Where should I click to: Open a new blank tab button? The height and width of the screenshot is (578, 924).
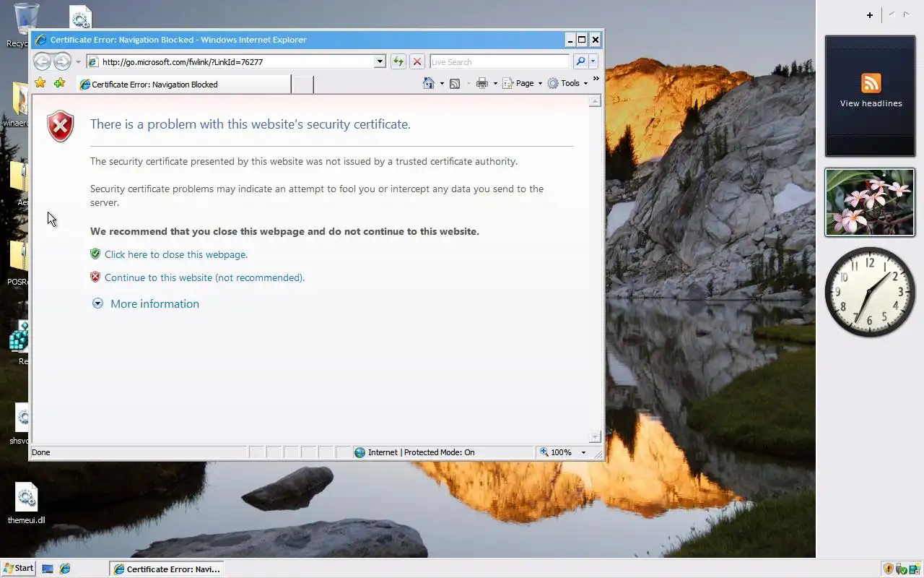302,85
